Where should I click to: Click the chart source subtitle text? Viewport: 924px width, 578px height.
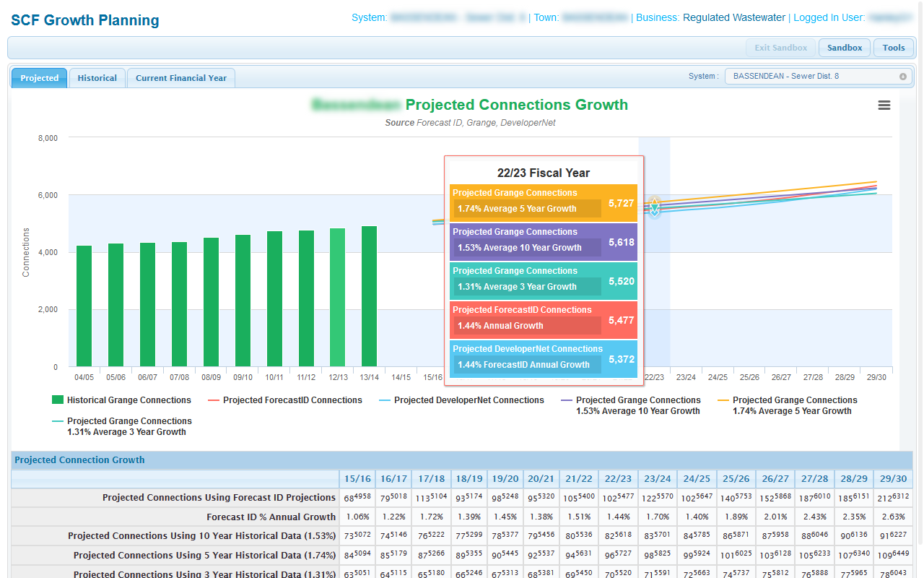tap(471, 123)
